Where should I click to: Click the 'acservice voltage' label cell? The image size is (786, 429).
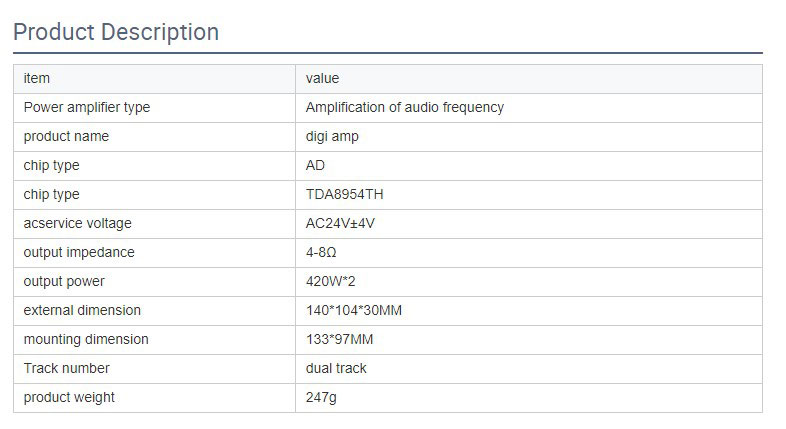tap(77, 223)
